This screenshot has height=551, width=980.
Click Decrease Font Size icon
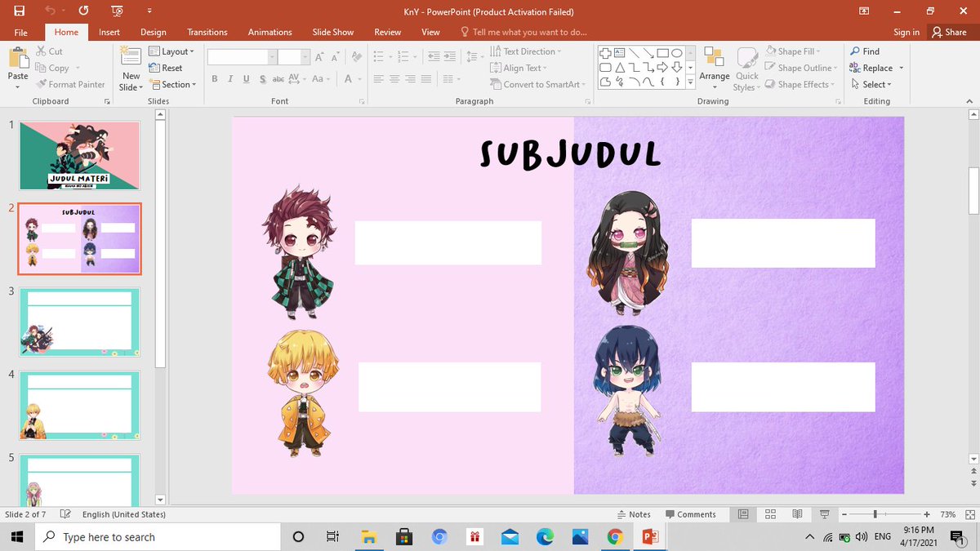click(x=335, y=57)
